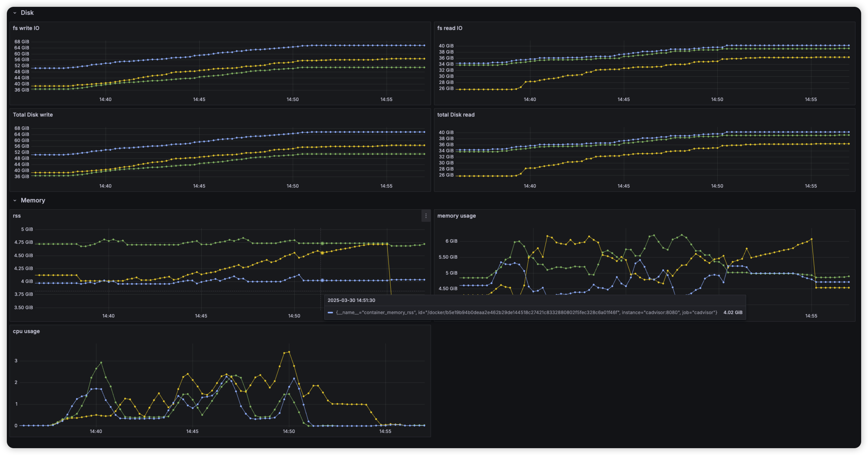868x455 pixels.
Task: Click the tooltip timestamp 2025-03-30 14:51:30
Action: click(351, 300)
